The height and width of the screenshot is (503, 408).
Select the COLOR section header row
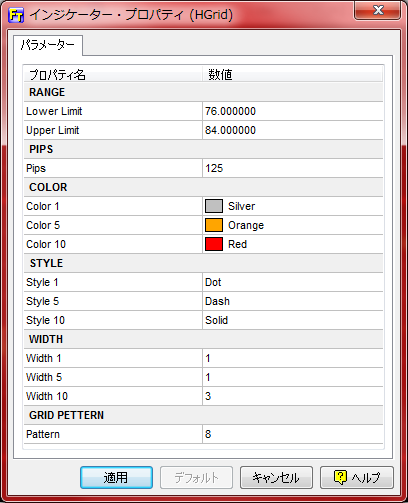coord(203,187)
